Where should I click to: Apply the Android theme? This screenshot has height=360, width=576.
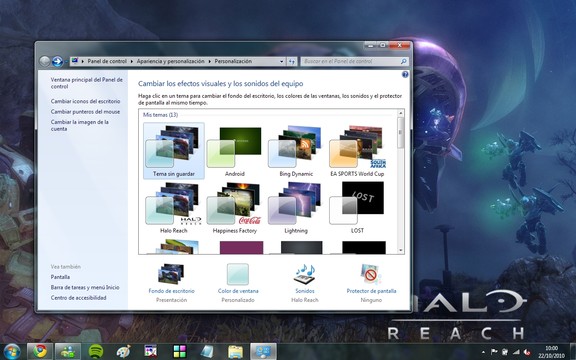tap(235, 151)
